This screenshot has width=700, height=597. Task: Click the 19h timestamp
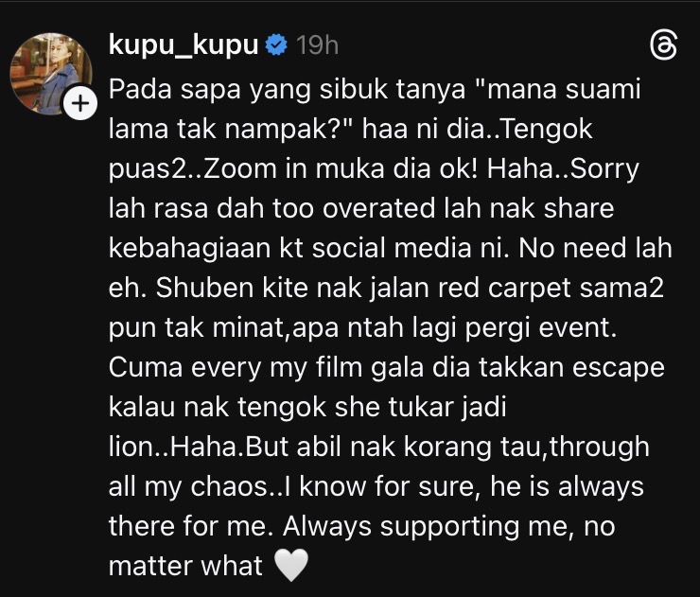pyautogui.click(x=317, y=45)
